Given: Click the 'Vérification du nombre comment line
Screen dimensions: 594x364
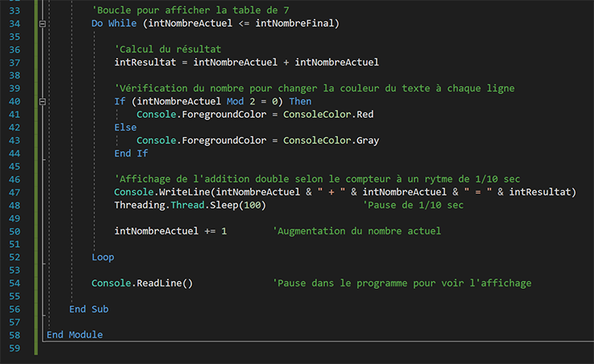Looking at the screenshot, I should tap(314, 89).
